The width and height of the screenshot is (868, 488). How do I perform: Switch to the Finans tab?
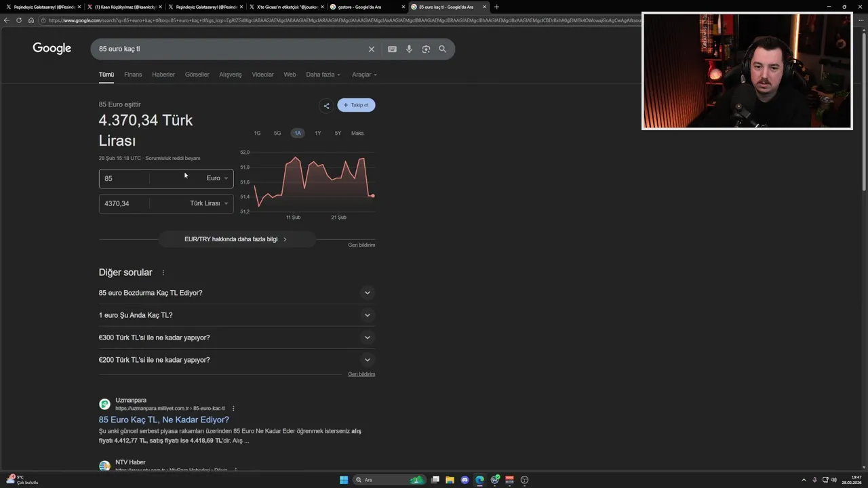pyautogui.click(x=133, y=75)
